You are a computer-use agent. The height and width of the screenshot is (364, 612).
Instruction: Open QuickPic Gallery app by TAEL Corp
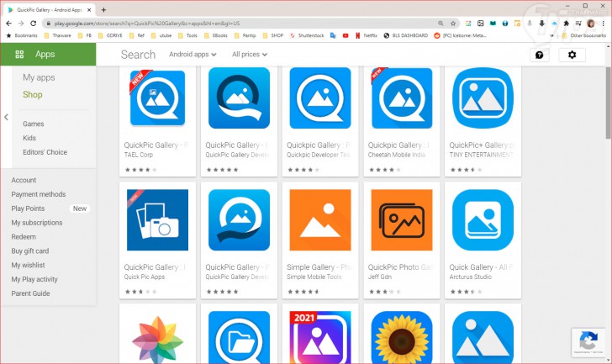(158, 121)
